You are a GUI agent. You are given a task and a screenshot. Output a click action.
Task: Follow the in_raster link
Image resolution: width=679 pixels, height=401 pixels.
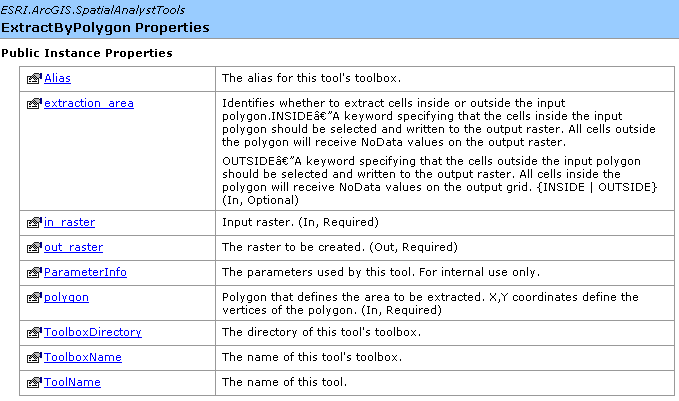tap(69, 222)
